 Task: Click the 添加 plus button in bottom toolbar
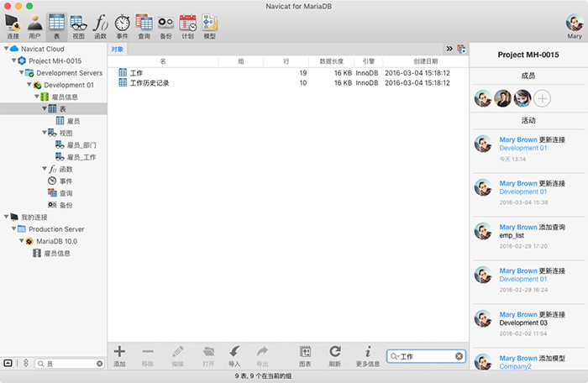point(119,356)
